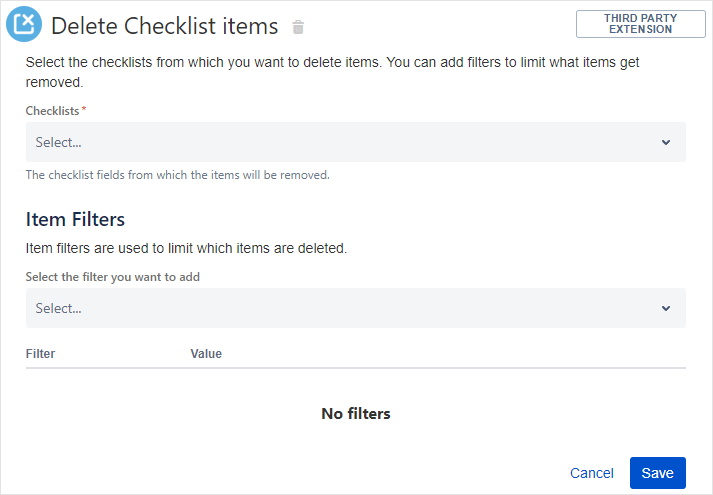
Task: Click the Filter column header
Action: [40, 354]
